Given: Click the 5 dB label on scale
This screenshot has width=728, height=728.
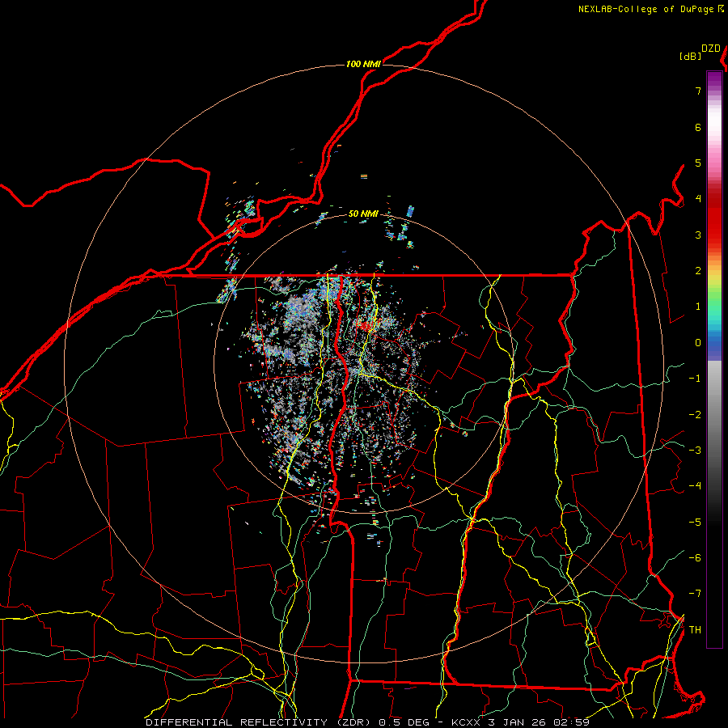Looking at the screenshot, I should (698, 163).
